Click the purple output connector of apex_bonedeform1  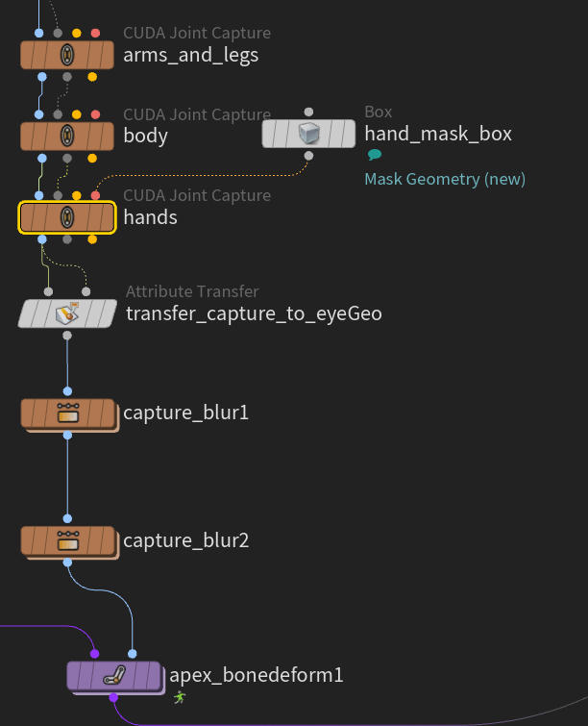(113, 697)
